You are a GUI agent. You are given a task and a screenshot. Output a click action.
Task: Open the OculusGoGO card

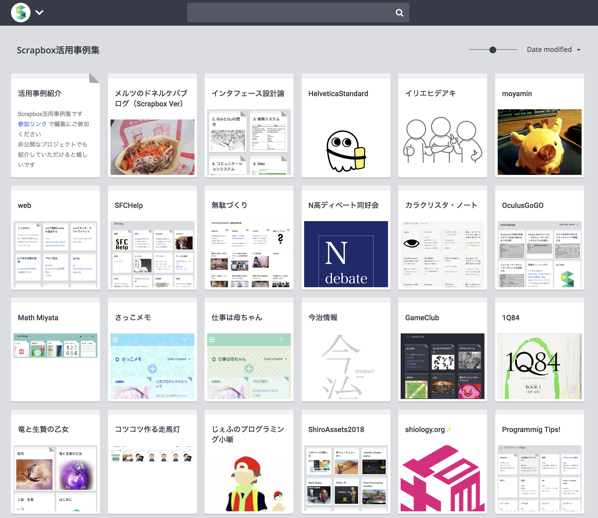pyautogui.click(x=539, y=238)
